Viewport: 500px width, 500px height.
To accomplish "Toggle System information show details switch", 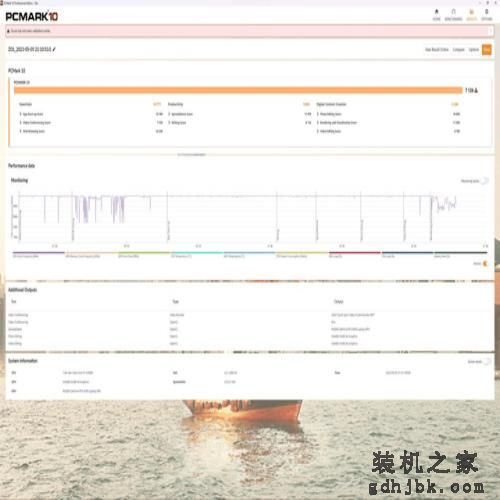I will coord(487,361).
